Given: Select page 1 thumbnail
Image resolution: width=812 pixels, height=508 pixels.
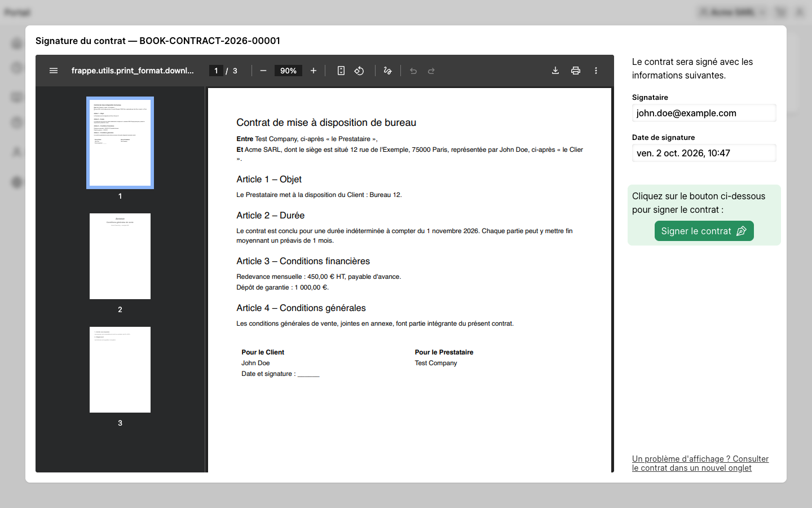Looking at the screenshot, I should tap(120, 143).
